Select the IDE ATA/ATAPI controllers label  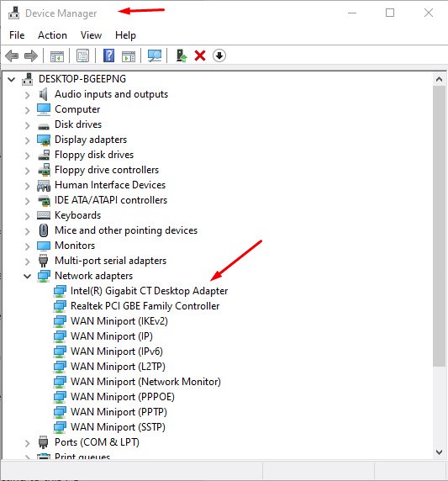pos(111,200)
